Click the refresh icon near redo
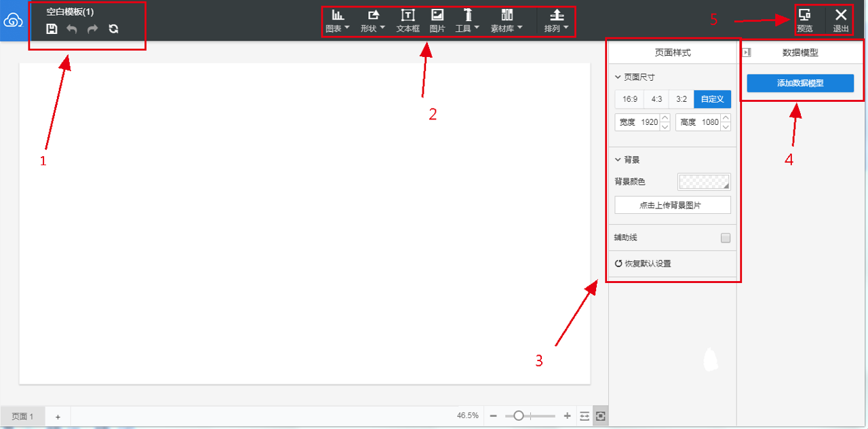 coord(113,29)
